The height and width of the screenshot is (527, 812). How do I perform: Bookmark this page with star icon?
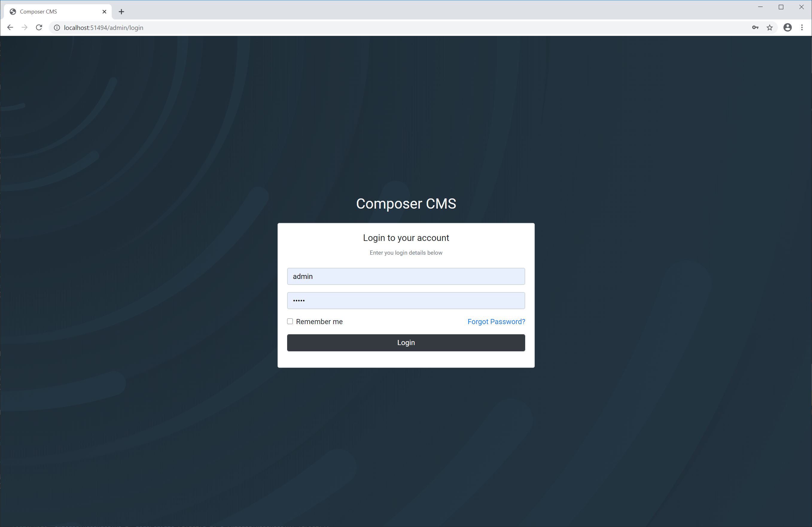770,28
